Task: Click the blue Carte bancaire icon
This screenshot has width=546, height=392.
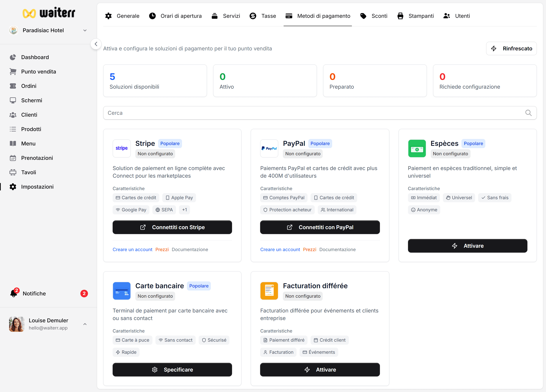Action: click(x=122, y=291)
